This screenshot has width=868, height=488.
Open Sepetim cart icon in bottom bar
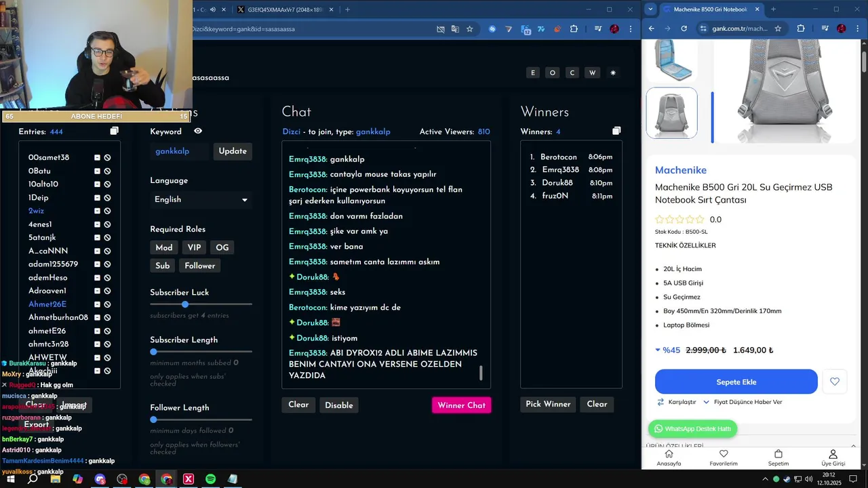[x=778, y=458]
